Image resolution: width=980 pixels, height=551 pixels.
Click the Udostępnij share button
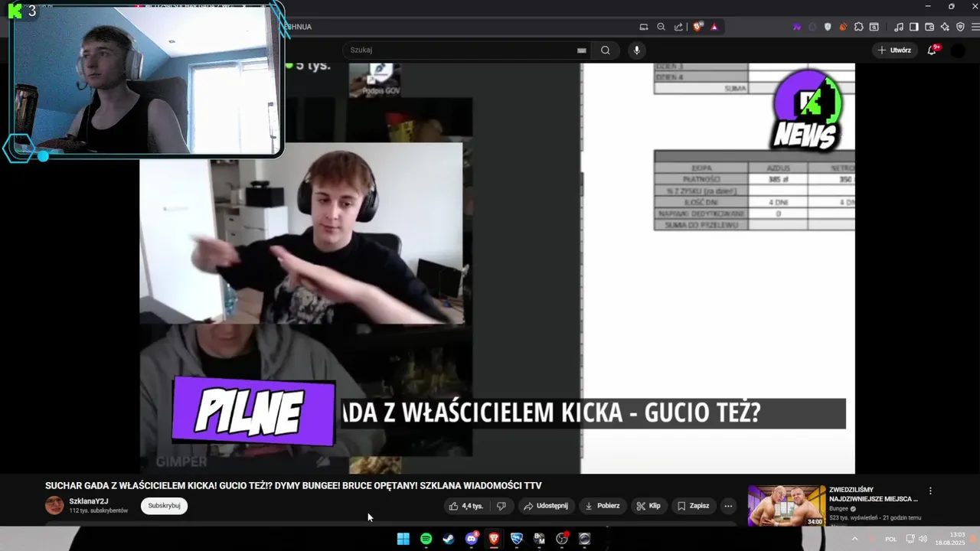point(546,506)
